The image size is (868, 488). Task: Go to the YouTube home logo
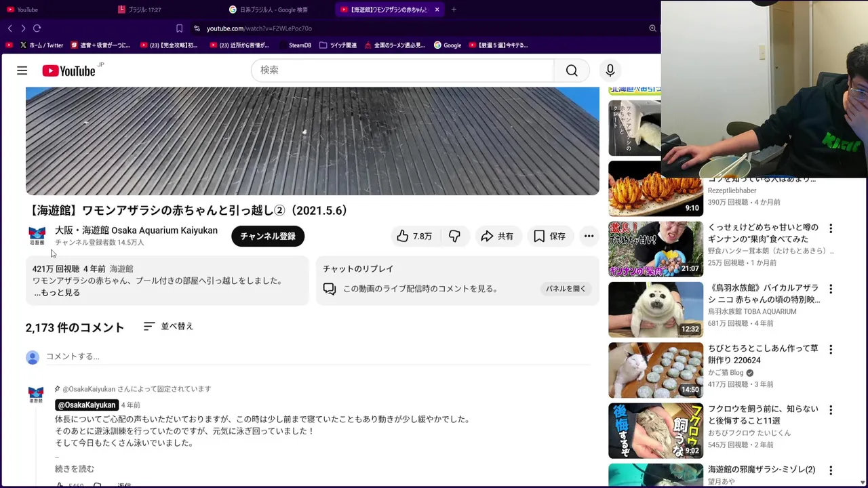click(68, 70)
